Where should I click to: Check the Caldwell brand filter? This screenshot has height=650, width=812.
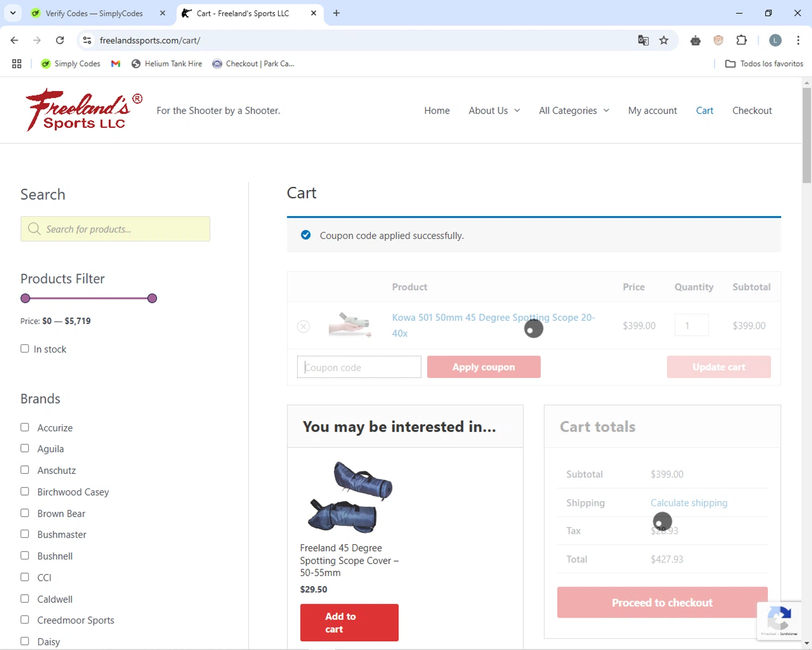tap(25, 599)
